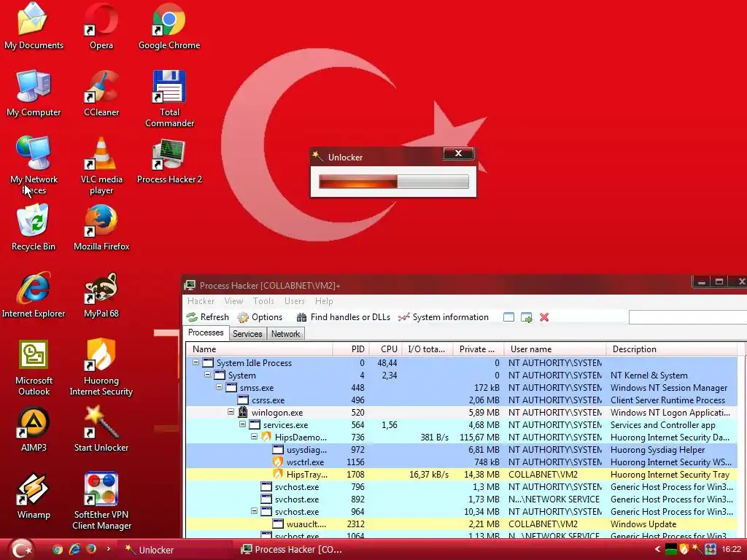Viewport: 747px width, 560px height.
Task: Select the wsctrl.exe process row
Action: coord(461,462)
